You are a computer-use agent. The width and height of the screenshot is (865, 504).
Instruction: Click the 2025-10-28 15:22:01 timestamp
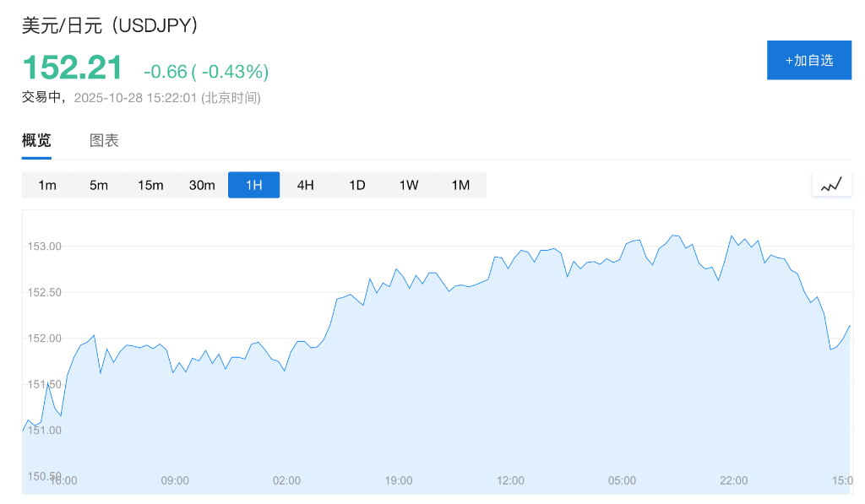pos(135,98)
